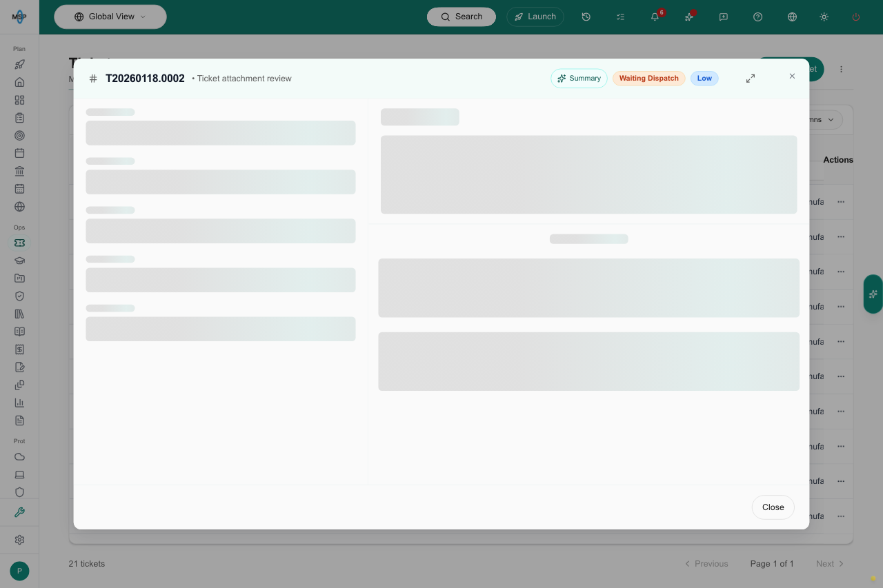The image size is (883, 588).
Task: Open the graduation cap icon in sidebar
Action: click(x=19, y=261)
